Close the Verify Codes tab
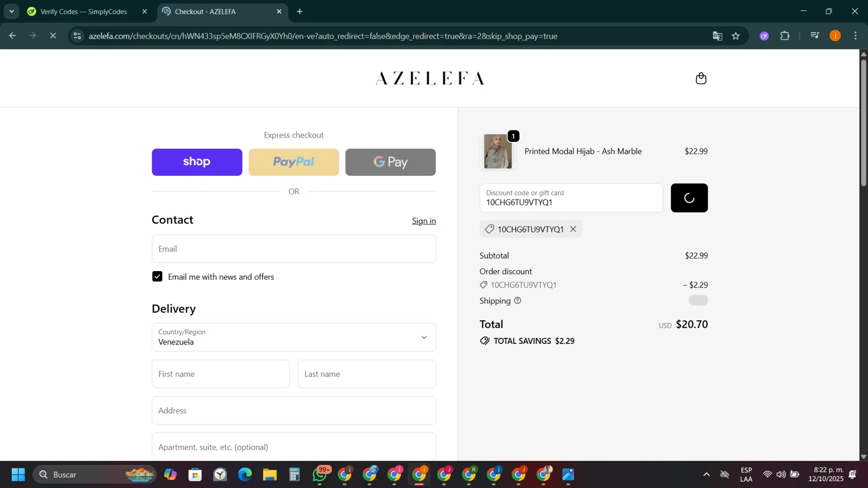Image resolution: width=868 pixels, height=488 pixels. coord(145,12)
